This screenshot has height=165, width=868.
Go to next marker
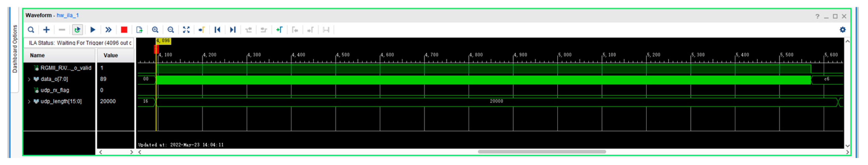click(x=311, y=30)
